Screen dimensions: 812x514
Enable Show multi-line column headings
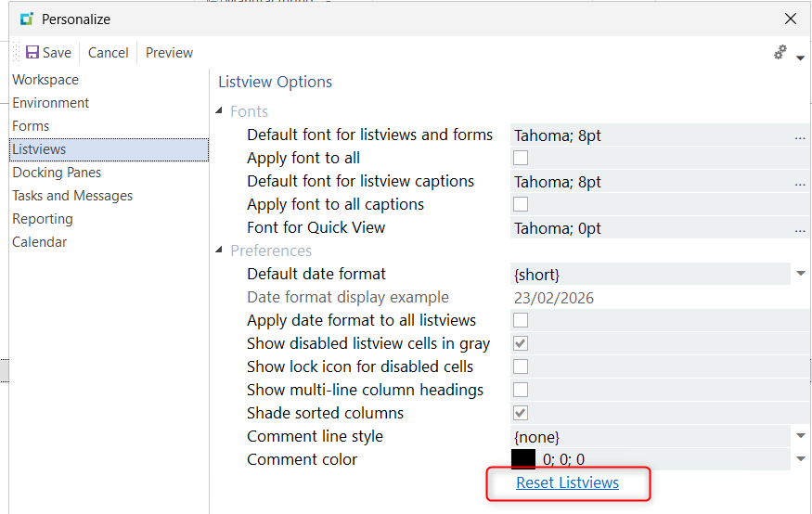[x=521, y=391]
